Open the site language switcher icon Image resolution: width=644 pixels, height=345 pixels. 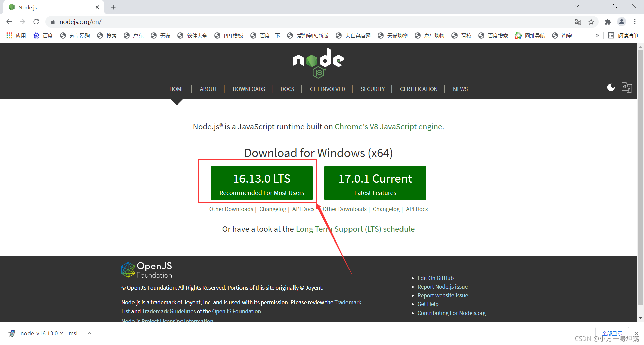click(x=627, y=88)
